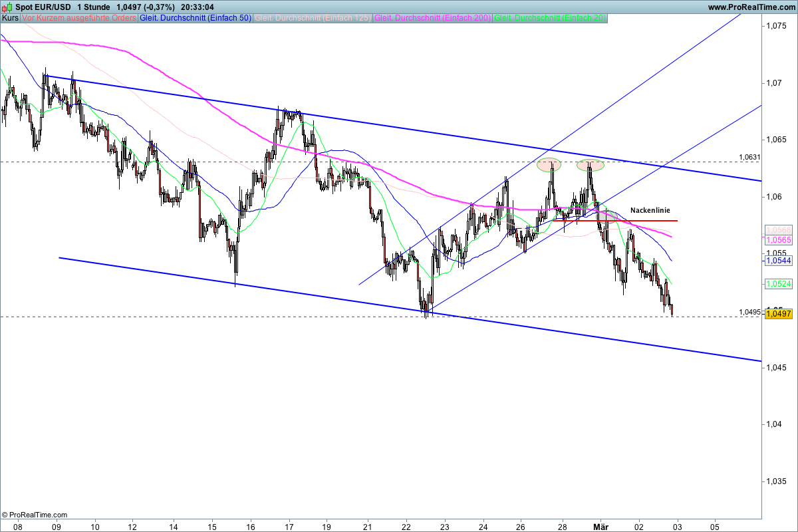The height and width of the screenshot is (532, 798).
Task: Click the magenta 1,0565 moving average tag
Action: [x=778, y=239]
